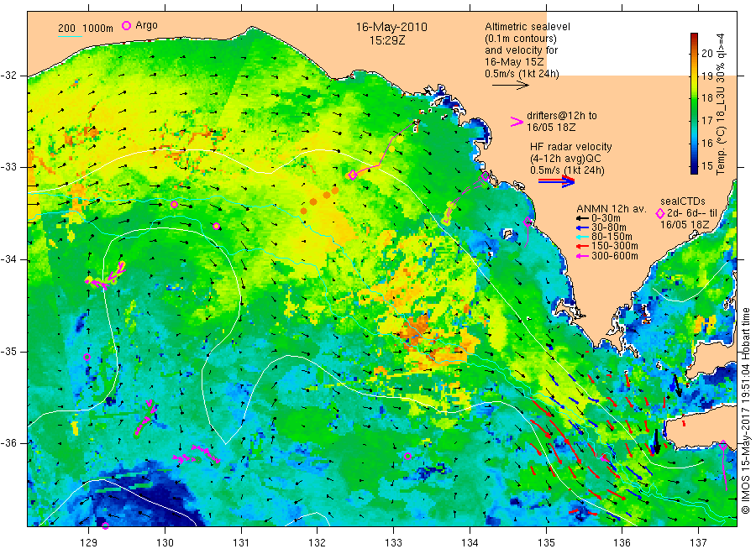This screenshot has height=554, width=756.
Task: Click the magenta sealCTDs diamond legend symbol
Action: coord(660,213)
